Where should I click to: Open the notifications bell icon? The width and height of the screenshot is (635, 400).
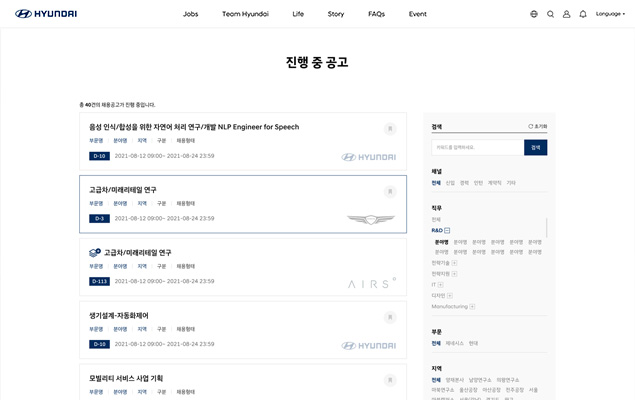(x=583, y=14)
